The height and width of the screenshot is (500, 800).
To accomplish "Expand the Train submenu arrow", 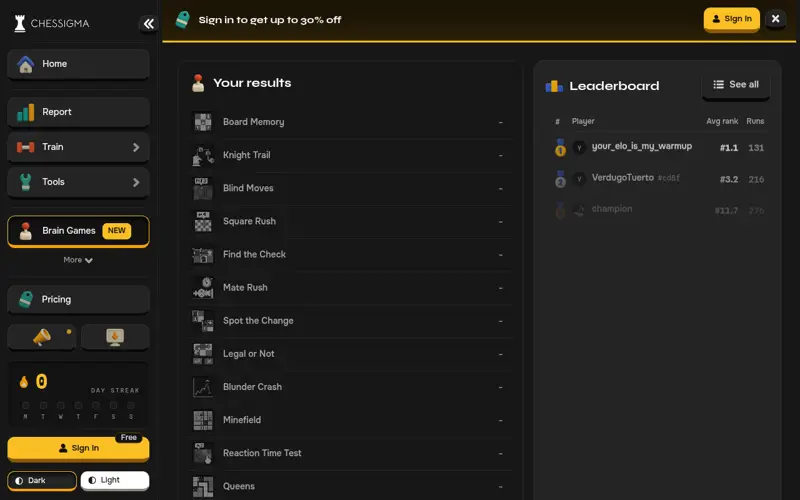I will point(136,147).
